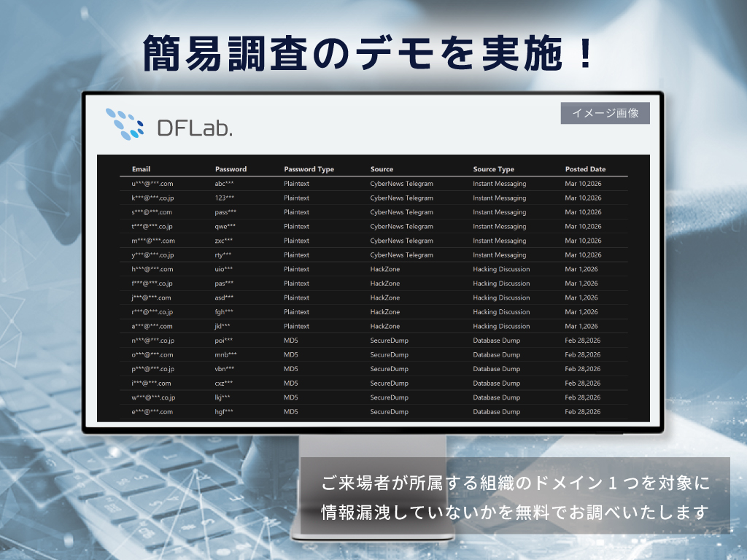
Task: Click email r***@***.co.jp
Action: (x=152, y=312)
